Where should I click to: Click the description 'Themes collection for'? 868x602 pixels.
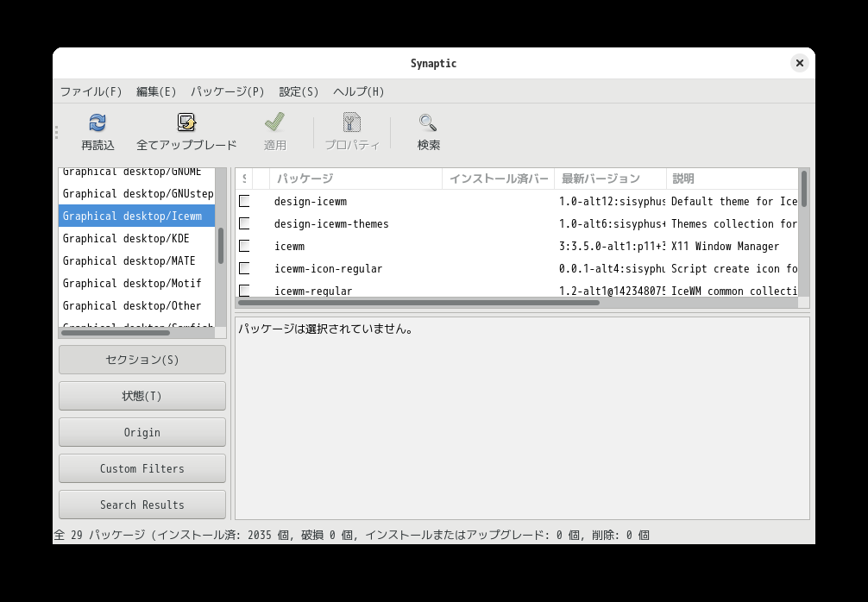tap(734, 224)
